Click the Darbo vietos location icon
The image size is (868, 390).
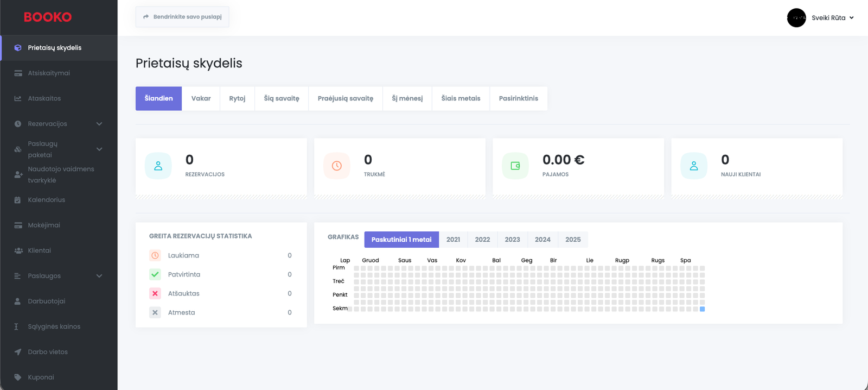coord(18,352)
